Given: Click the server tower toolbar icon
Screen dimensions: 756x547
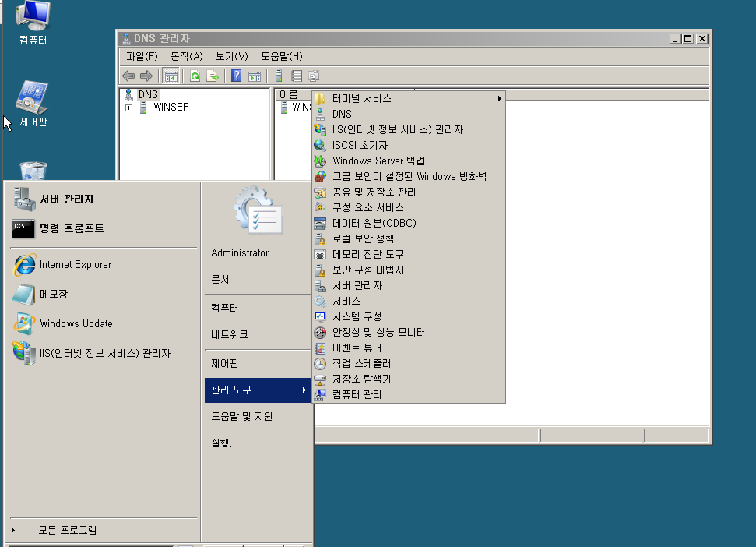Looking at the screenshot, I should click(x=279, y=76).
